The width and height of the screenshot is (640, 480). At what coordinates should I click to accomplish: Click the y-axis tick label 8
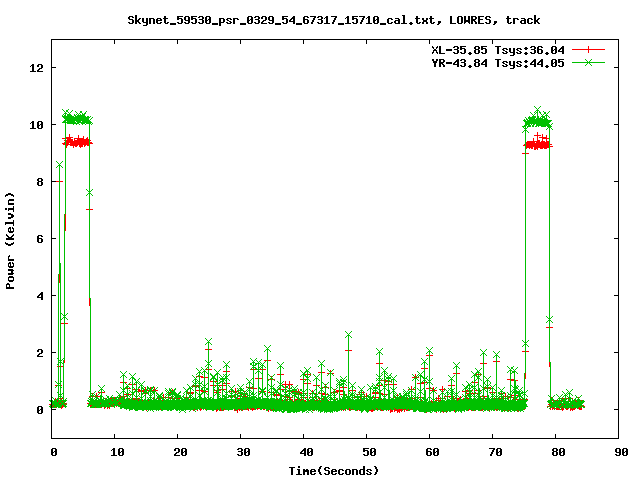pyautogui.click(x=40, y=182)
